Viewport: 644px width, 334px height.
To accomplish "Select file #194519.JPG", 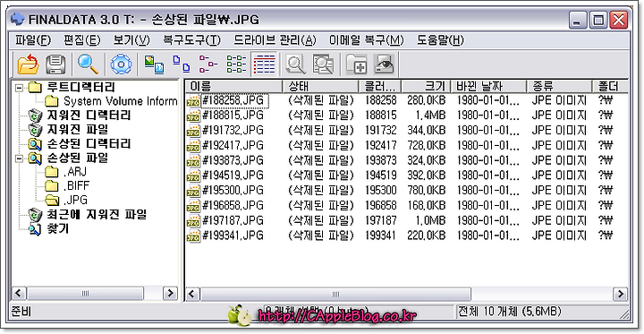I will [233, 176].
